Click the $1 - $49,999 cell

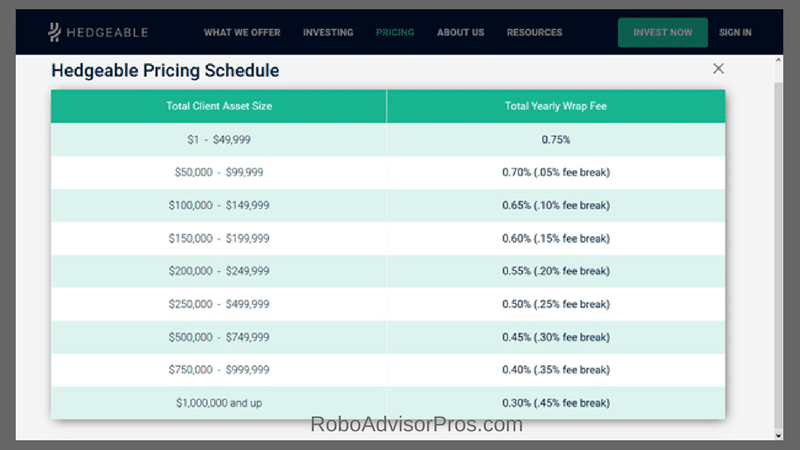tap(219, 139)
